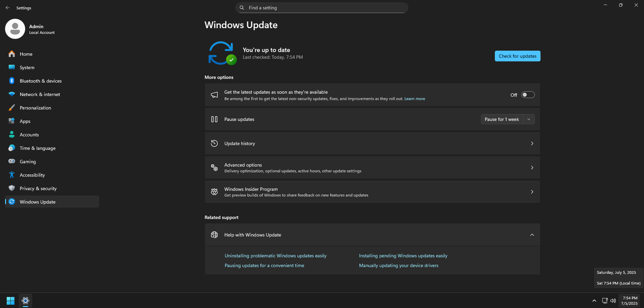Viewport: 644px width, 308px height.
Task: Click the Gaming controller icon
Action: [x=12, y=162]
